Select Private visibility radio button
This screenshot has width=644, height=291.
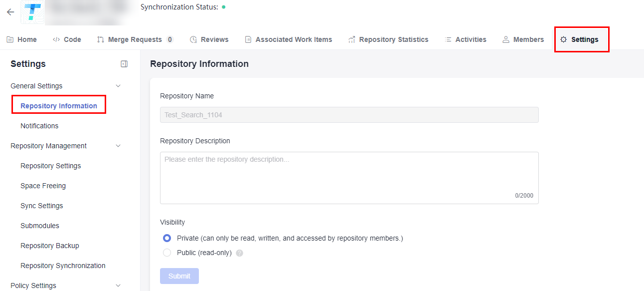tap(167, 238)
